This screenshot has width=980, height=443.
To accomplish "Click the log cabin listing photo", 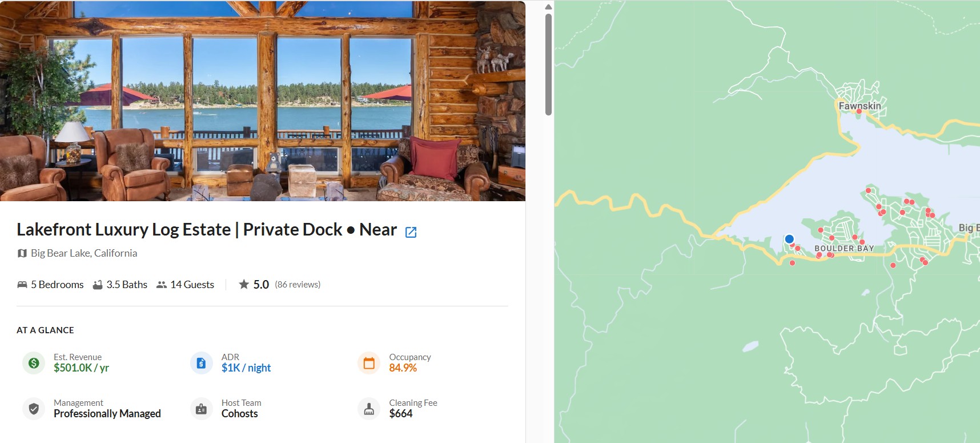I will pyautogui.click(x=263, y=101).
